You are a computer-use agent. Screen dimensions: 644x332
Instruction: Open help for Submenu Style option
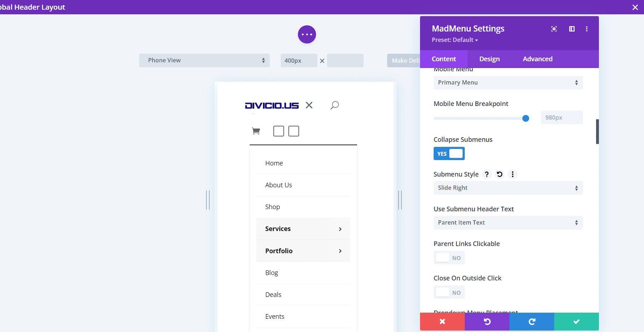coord(487,174)
